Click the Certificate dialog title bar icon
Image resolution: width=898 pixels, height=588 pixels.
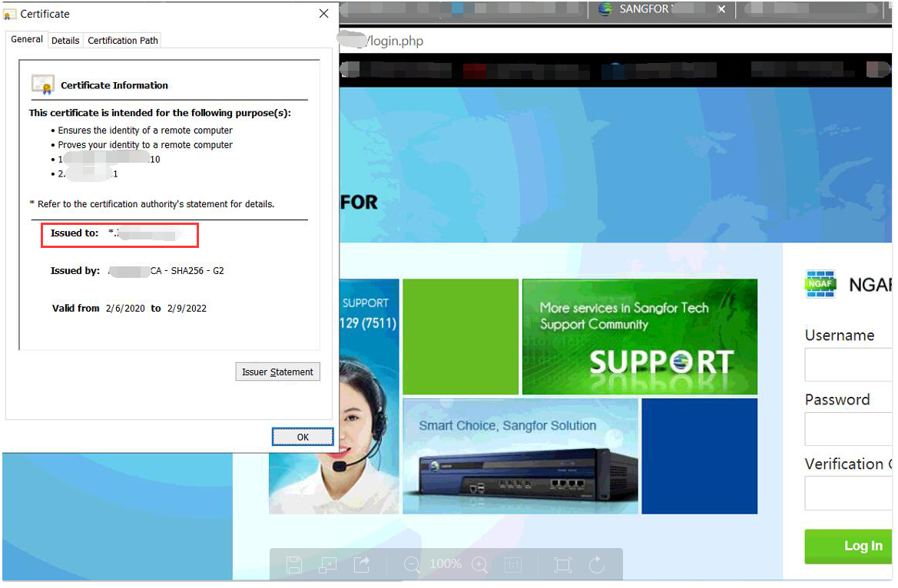(x=9, y=15)
